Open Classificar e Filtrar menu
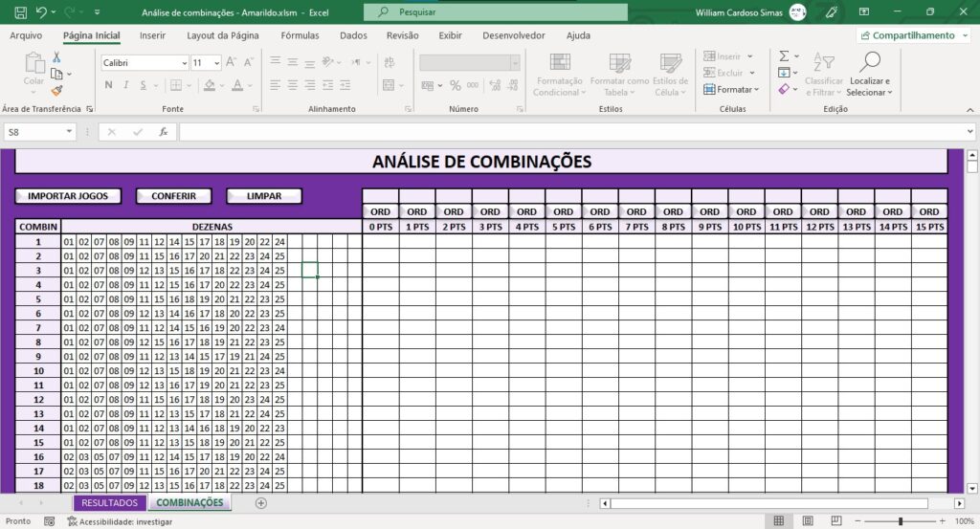Image resolution: width=980 pixels, height=529 pixels. click(x=824, y=75)
